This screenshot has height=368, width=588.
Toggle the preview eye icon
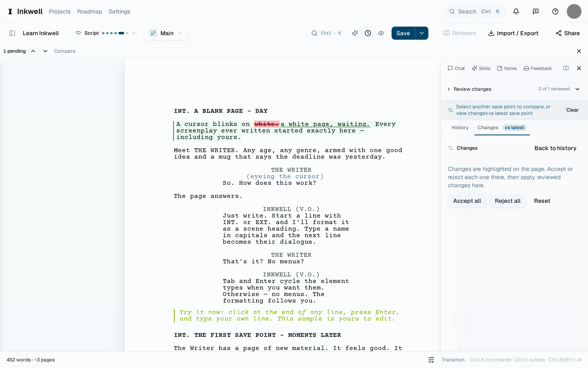point(381,33)
